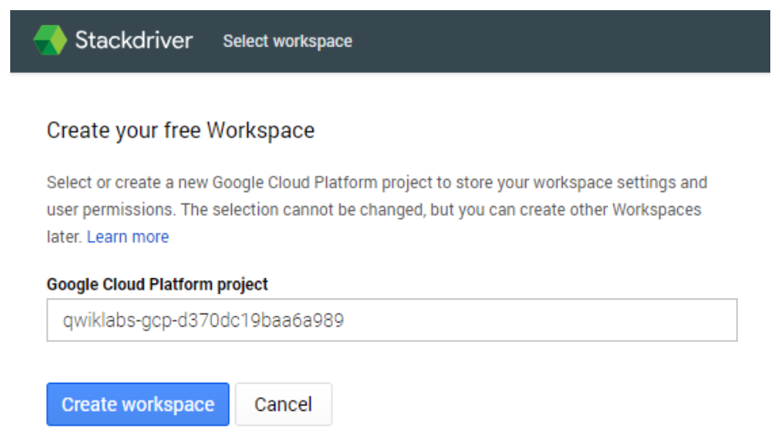Dismiss workspace setup via Cancel
The width and height of the screenshot is (780, 437).
pyautogui.click(x=284, y=404)
